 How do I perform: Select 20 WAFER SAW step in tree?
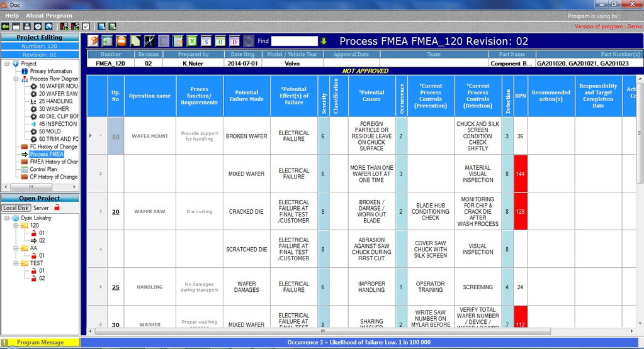(x=58, y=94)
